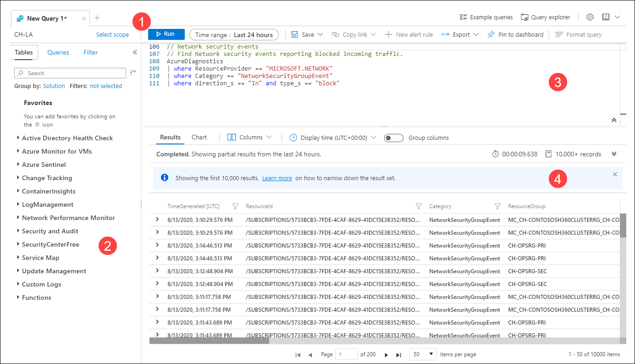Open Display time (UTC+00:00) dropdown
The height and width of the screenshot is (364, 635).
[x=333, y=138]
